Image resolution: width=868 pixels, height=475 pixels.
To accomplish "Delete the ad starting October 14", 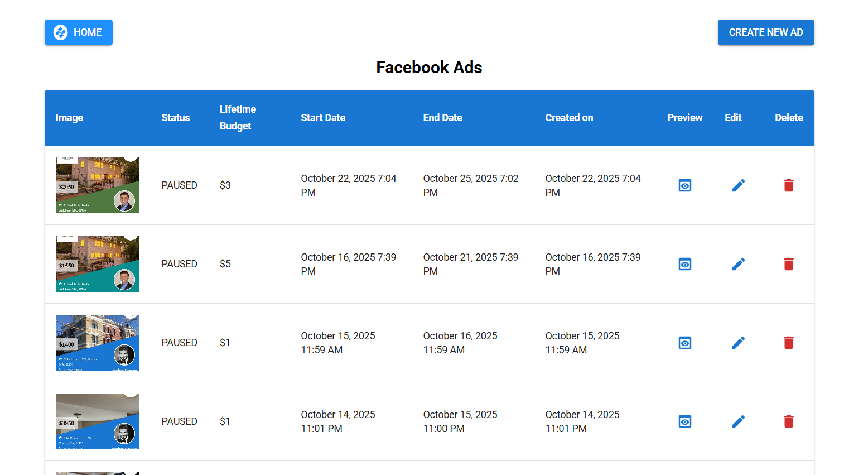I will pos(788,421).
